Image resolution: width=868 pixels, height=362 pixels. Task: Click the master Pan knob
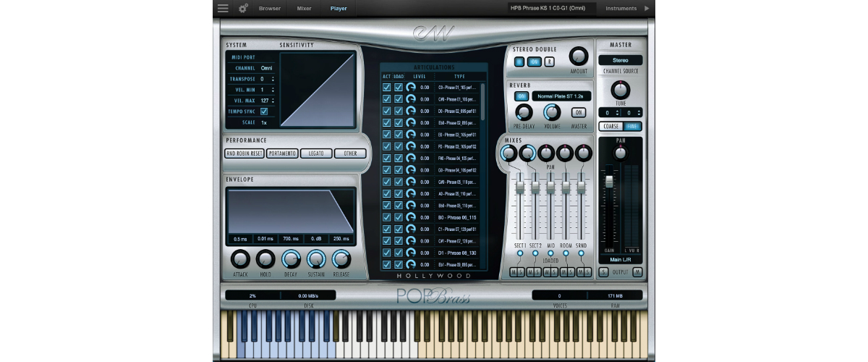(x=620, y=152)
